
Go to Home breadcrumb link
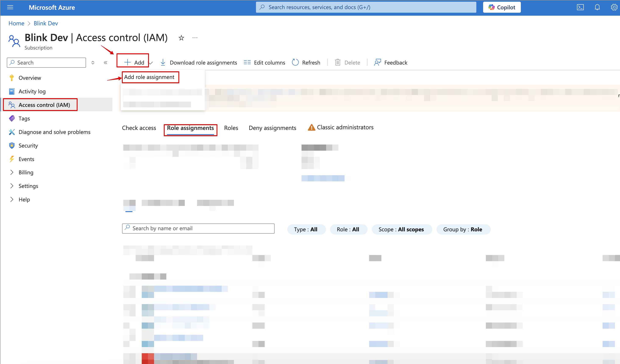[x=16, y=23]
